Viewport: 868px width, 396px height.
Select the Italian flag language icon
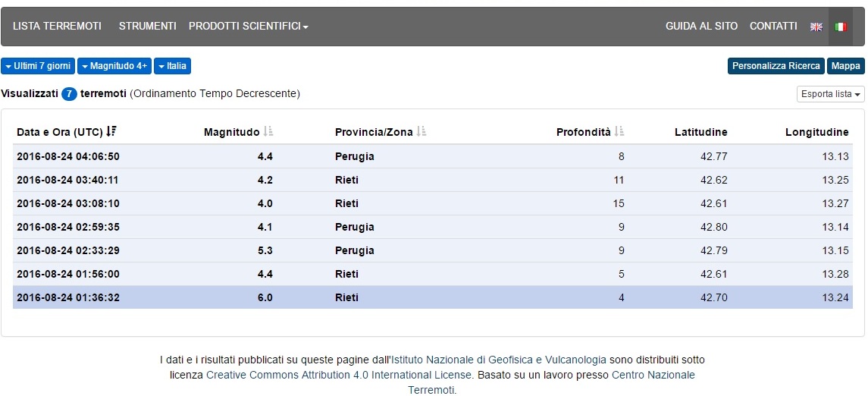pyautogui.click(x=841, y=27)
